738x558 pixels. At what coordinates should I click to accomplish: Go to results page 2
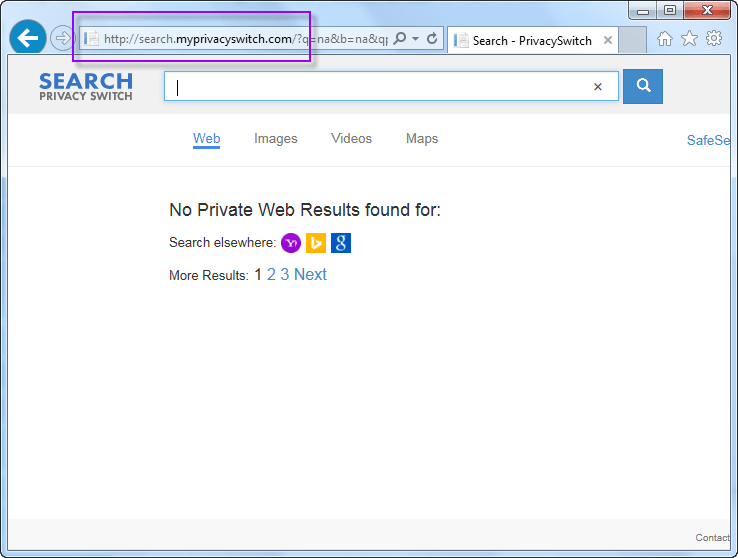tap(271, 274)
